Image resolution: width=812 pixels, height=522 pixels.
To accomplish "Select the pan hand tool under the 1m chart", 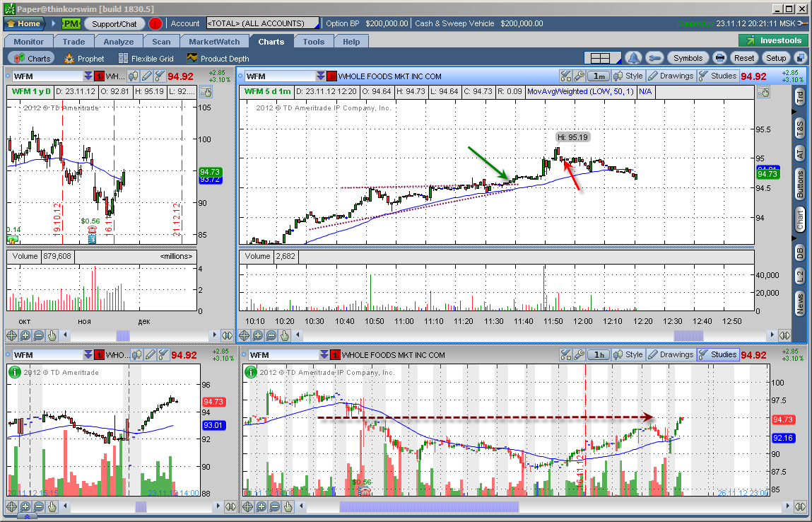I will pyautogui.click(x=284, y=335).
